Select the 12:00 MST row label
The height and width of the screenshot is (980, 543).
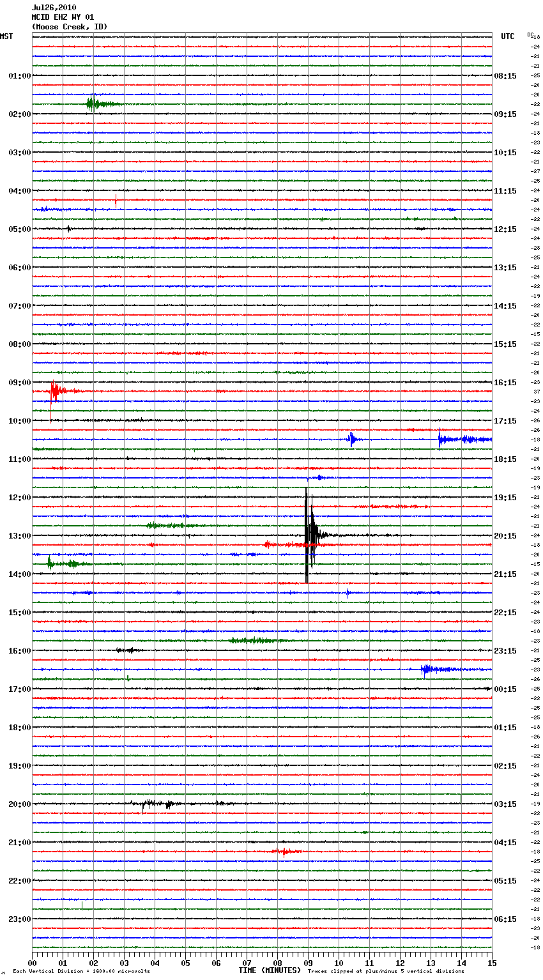click(x=19, y=498)
